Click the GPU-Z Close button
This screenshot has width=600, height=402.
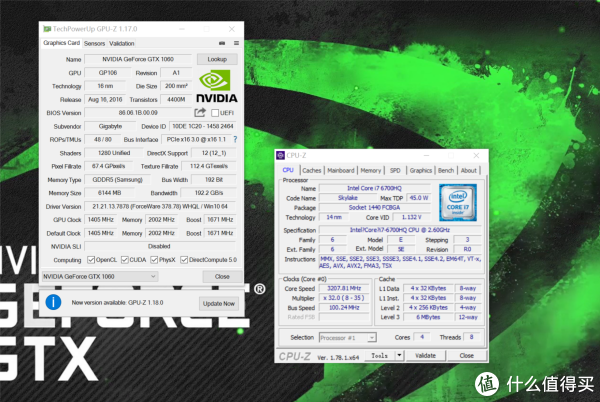tap(222, 276)
